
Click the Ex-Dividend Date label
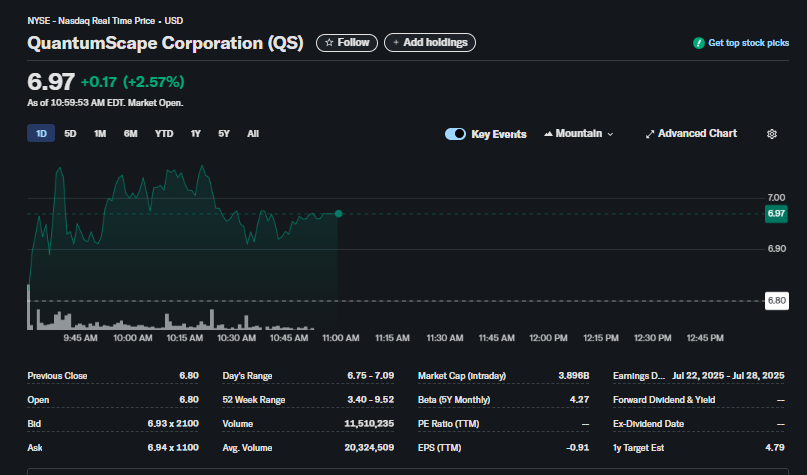pos(648,424)
